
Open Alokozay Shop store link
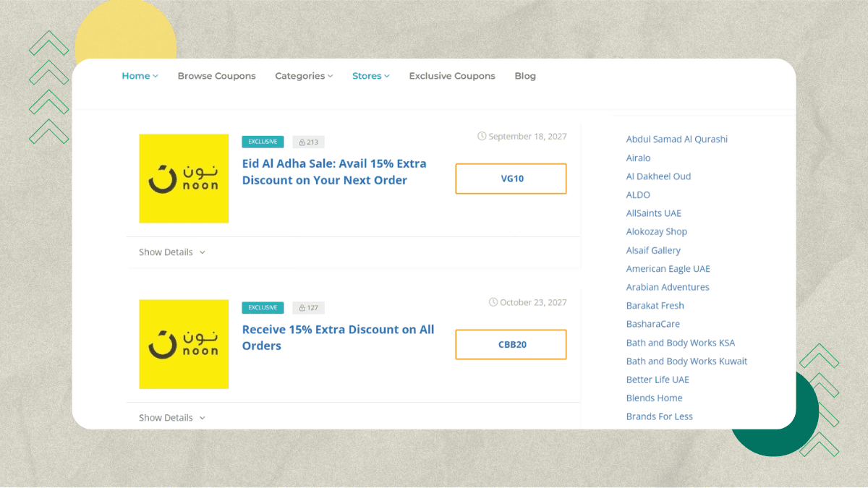click(657, 232)
